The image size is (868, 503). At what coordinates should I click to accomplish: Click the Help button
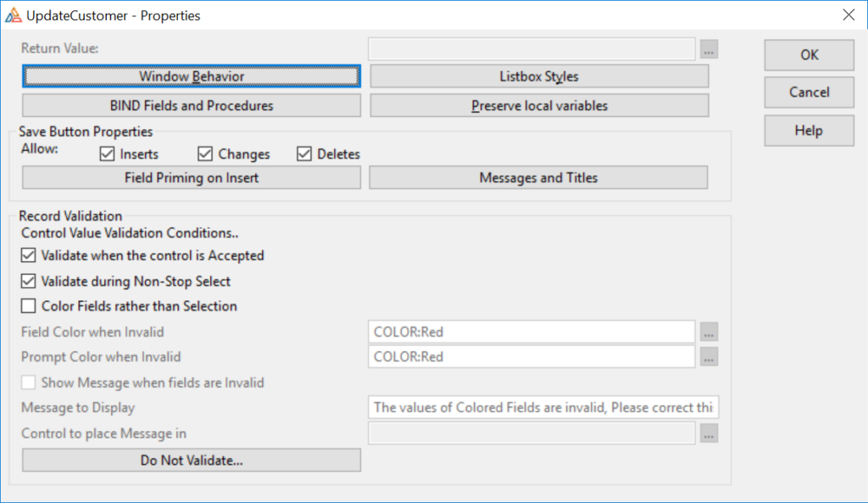pyautogui.click(x=809, y=131)
